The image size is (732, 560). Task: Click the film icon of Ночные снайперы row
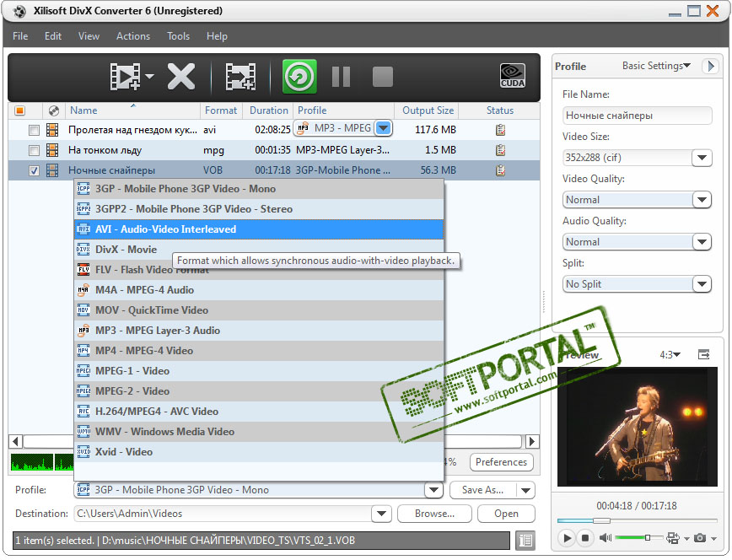[x=52, y=170]
